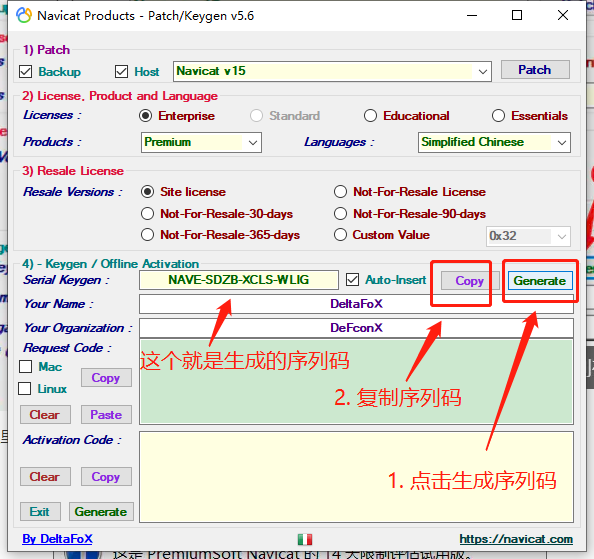Toggle the Auto-Insert checkbox
Viewport: 594px width, 559px height.
click(x=352, y=280)
